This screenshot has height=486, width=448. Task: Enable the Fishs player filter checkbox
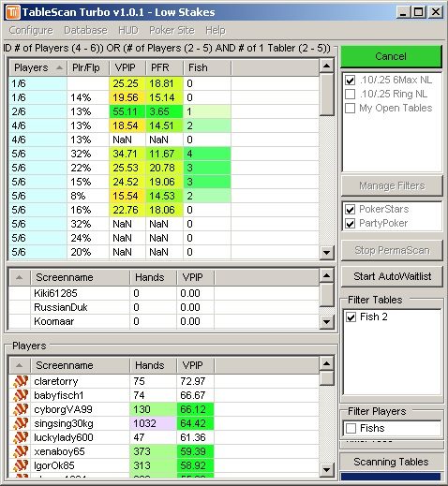(x=351, y=428)
